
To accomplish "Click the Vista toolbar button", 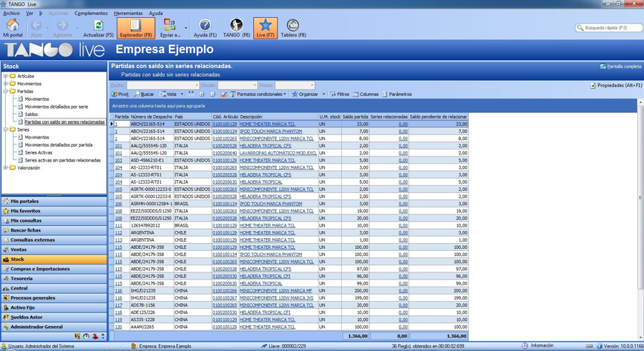I will pyautogui.click(x=168, y=94).
